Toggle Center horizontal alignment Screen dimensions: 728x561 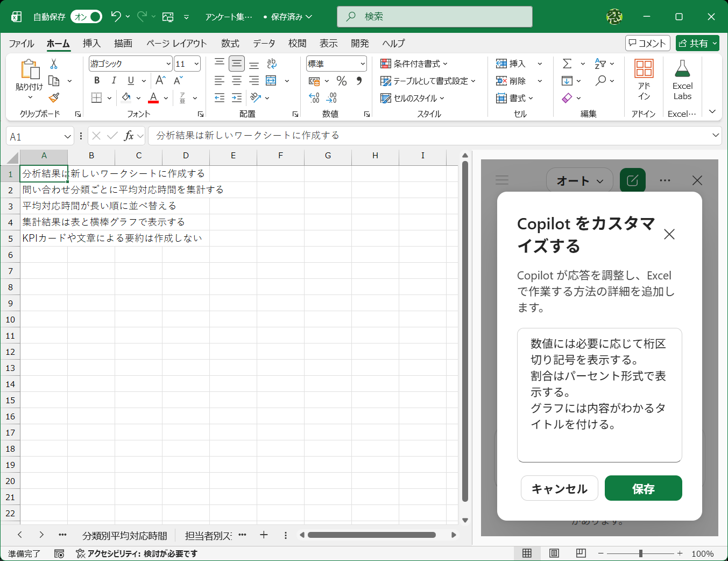tap(237, 81)
